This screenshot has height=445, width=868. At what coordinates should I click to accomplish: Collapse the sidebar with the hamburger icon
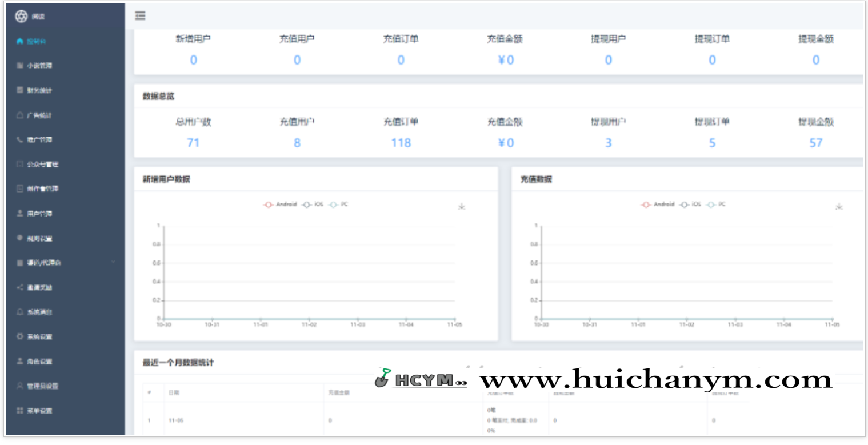140,16
